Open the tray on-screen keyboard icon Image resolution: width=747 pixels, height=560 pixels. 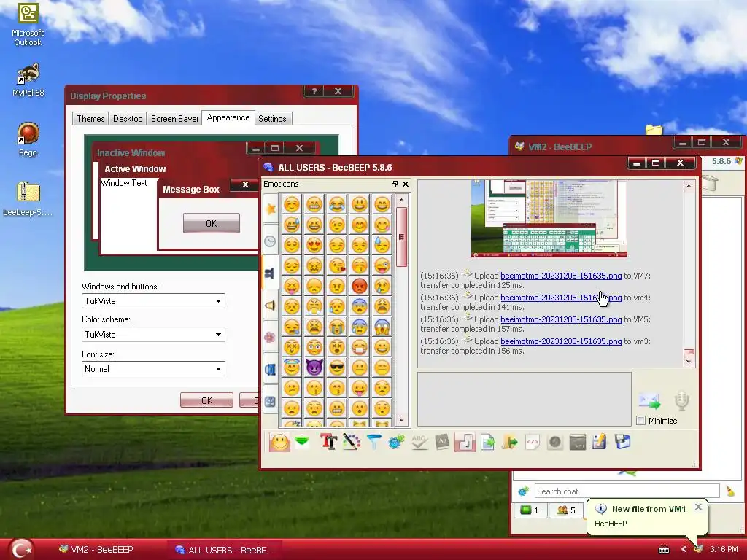(664, 550)
